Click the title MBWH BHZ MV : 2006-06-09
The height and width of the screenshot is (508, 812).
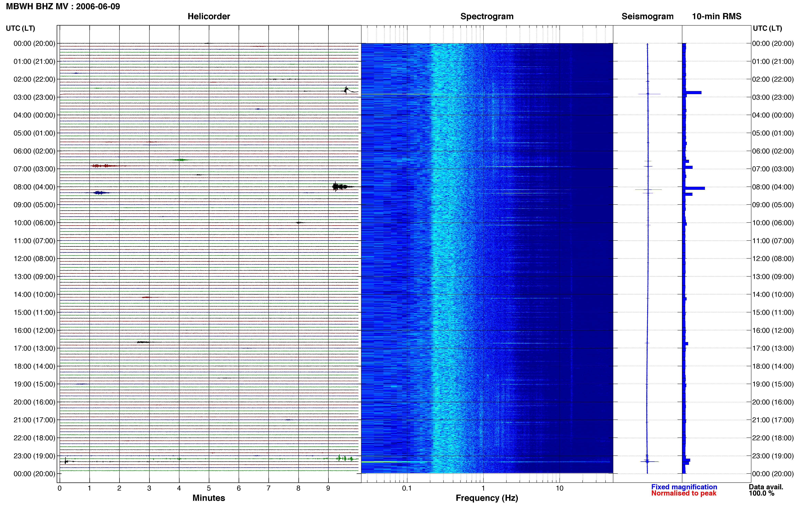coord(63,6)
